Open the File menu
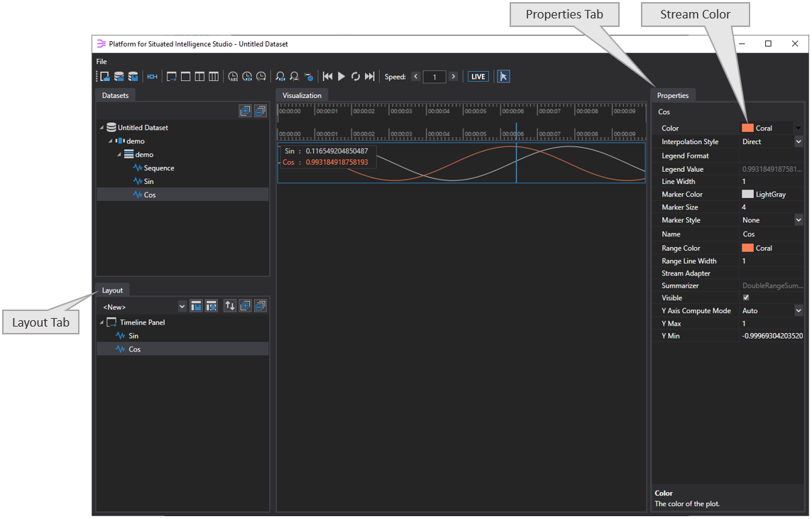812x519 pixels. 101,61
